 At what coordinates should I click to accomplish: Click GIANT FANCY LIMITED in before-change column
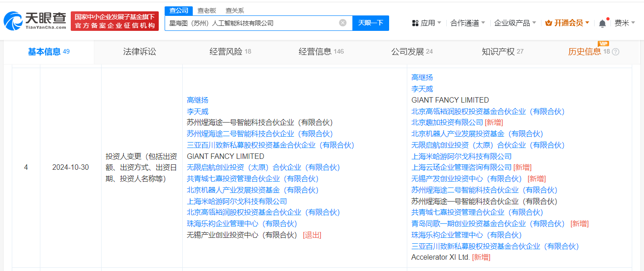225,157
